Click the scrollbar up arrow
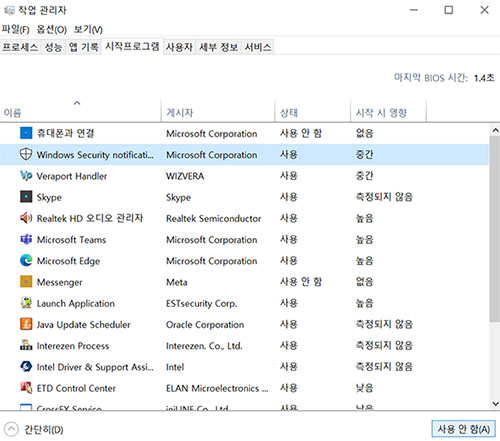The width and height of the screenshot is (500, 441). [495, 130]
